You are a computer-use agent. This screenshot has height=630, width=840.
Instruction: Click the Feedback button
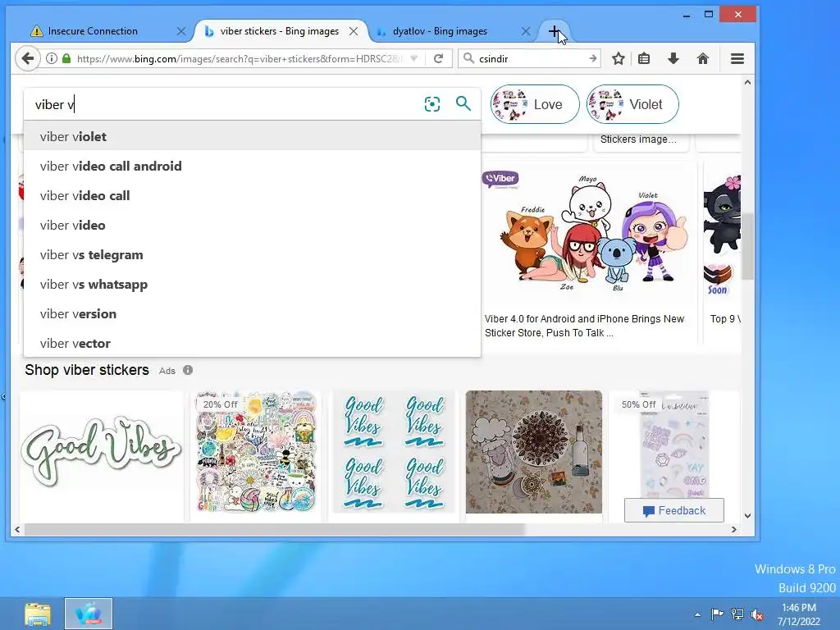pyautogui.click(x=674, y=510)
